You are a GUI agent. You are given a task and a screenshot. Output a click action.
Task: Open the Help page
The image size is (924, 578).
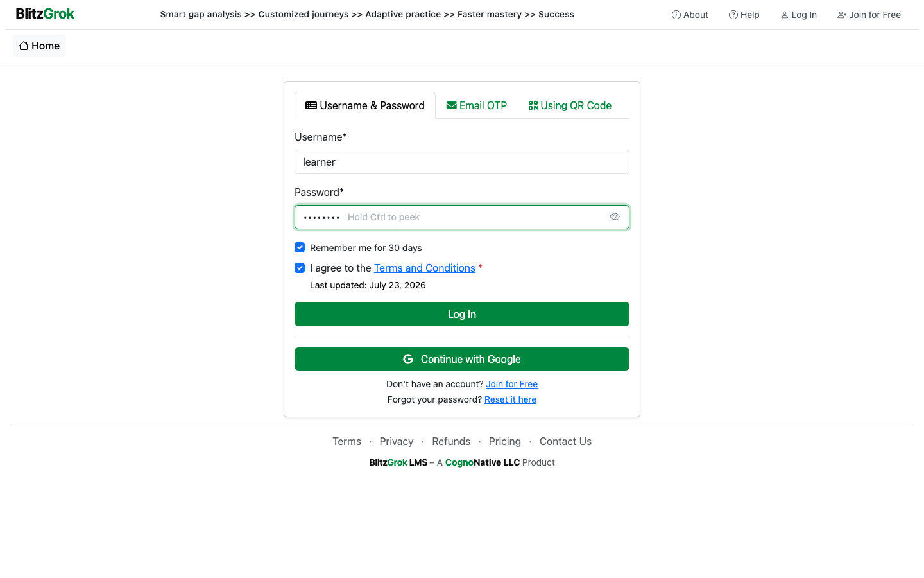[744, 15]
